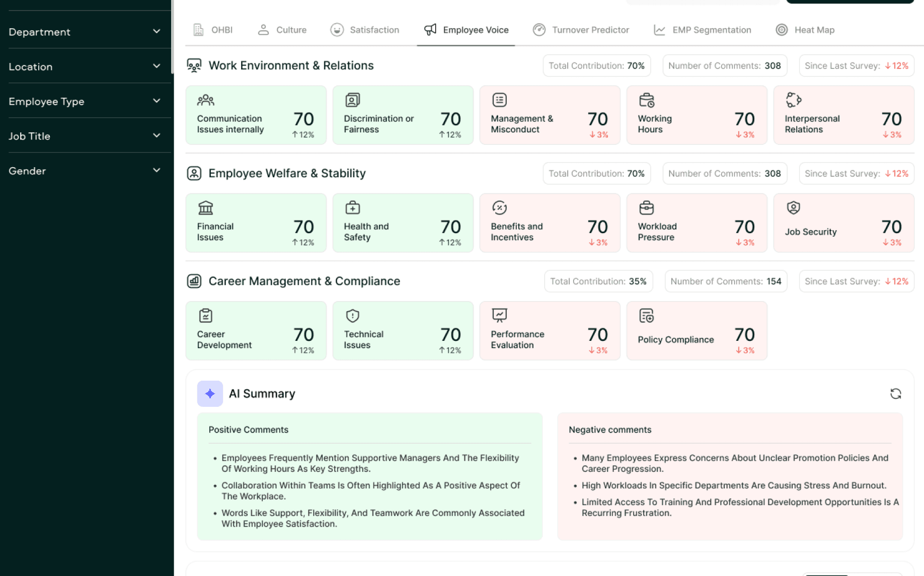The width and height of the screenshot is (924, 576).
Task: Click the Employee Welfare & Stability section icon
Action: [x=194, y=173]
